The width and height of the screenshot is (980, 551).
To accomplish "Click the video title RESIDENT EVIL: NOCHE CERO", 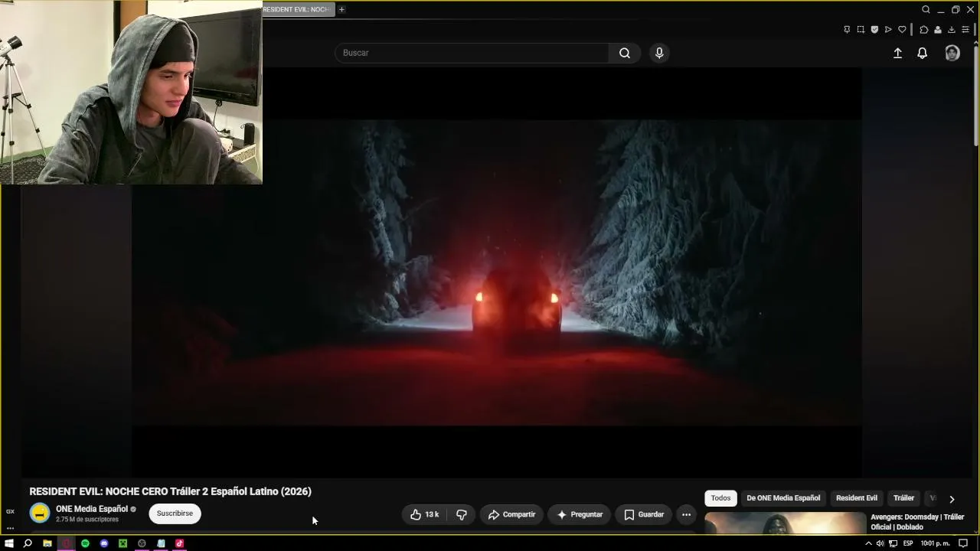I will (170, 491).
